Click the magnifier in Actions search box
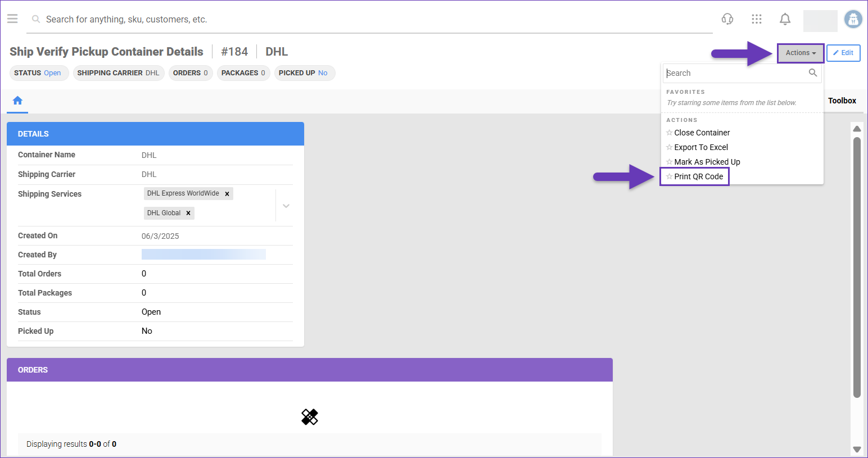 pos(813,72)
